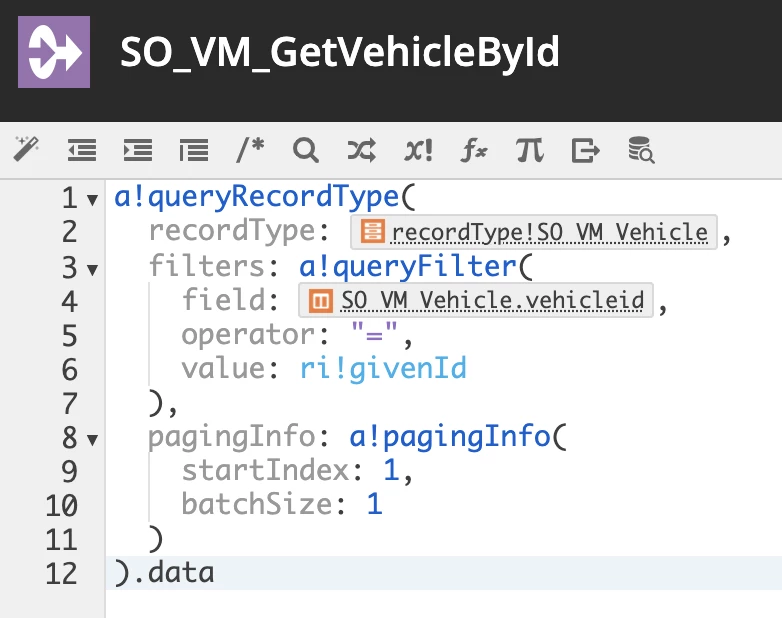The height and width of the screenshot is (618, 782).
Task: Click the x! variable toolbar icon
Action: pos(418,150)
